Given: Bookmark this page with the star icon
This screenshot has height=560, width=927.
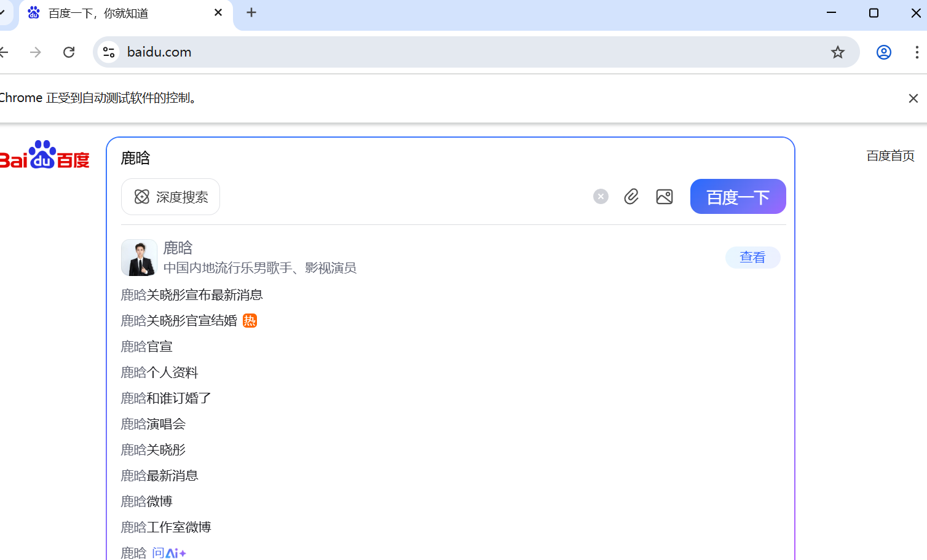Looking at the screenshot, I should pos(838,52).
